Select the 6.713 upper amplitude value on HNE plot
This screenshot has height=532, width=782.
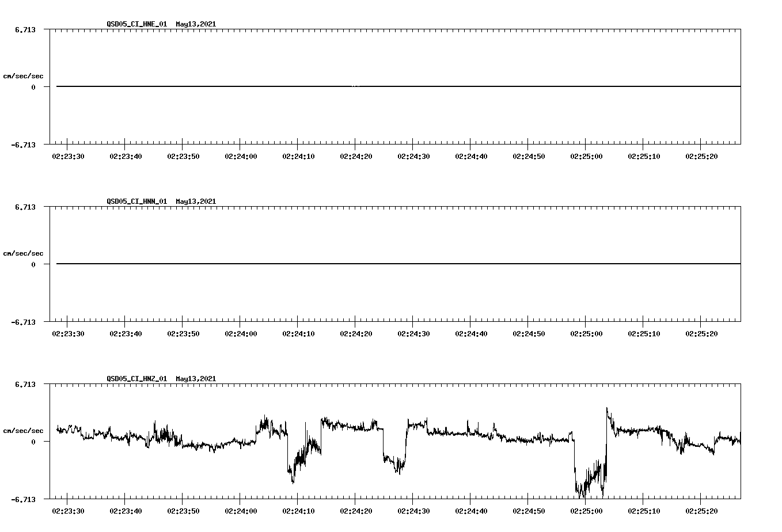click(25, 28)
